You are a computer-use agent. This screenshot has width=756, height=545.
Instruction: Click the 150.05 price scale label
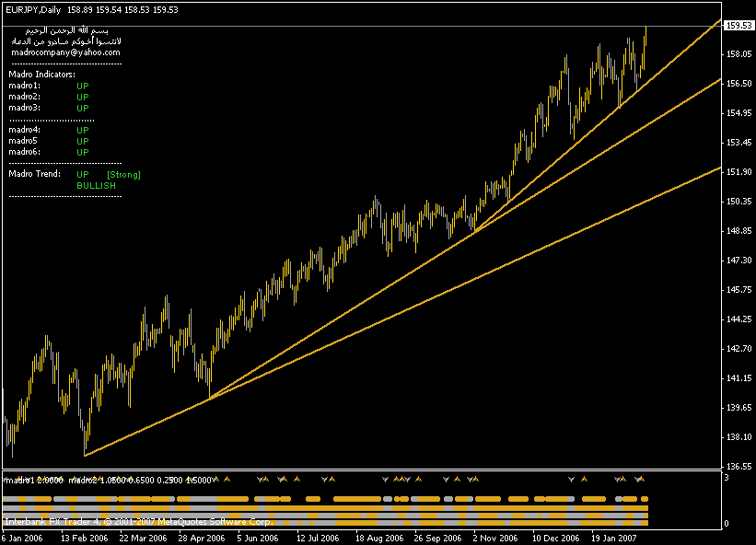pyautogui.click(x=737, y=202)
